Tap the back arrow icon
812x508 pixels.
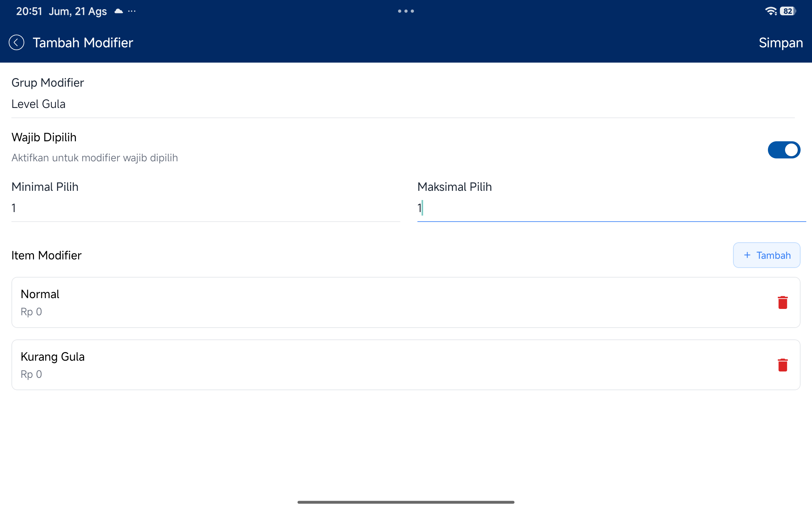coord(16,43)
